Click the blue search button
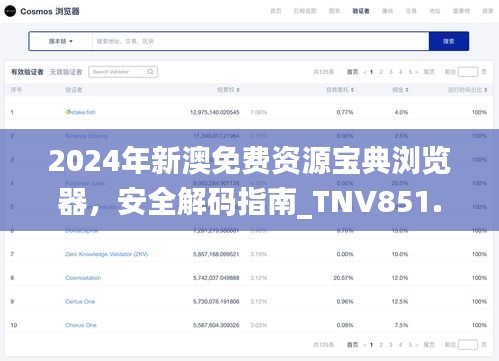 click(449, 41)
